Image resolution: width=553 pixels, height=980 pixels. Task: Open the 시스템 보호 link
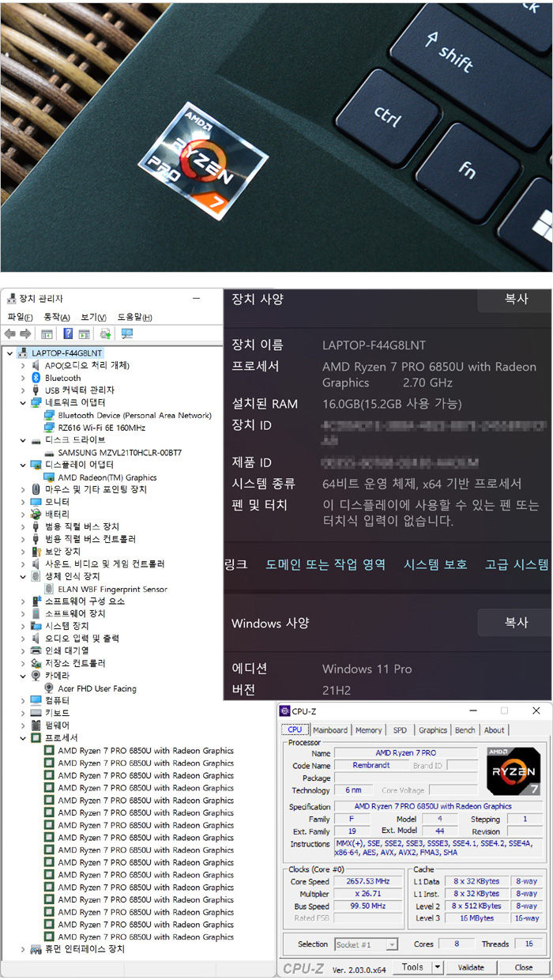pos(435,564)
